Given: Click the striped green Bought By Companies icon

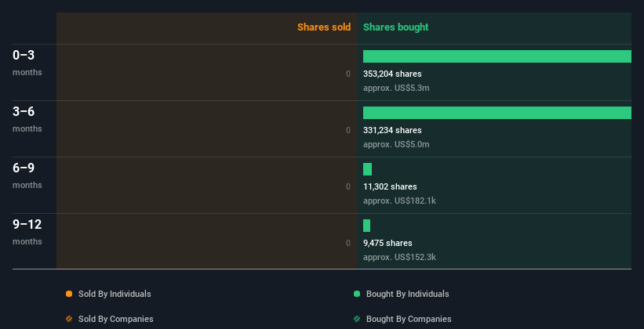Looking at the screenshot, I should click(357, 319).
